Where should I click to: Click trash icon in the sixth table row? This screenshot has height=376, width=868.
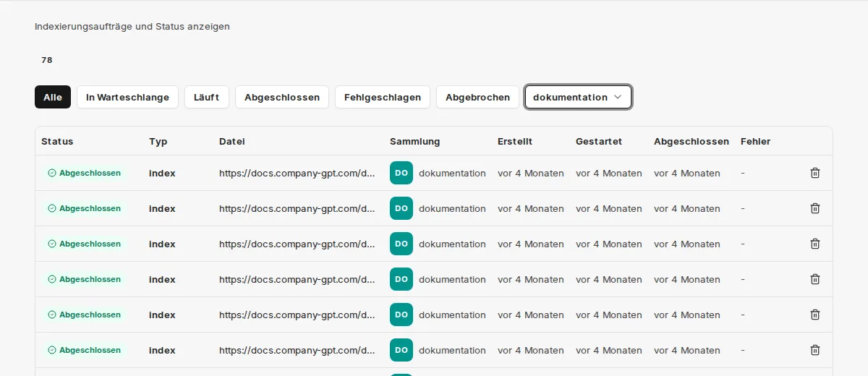(x=815, y=350)
